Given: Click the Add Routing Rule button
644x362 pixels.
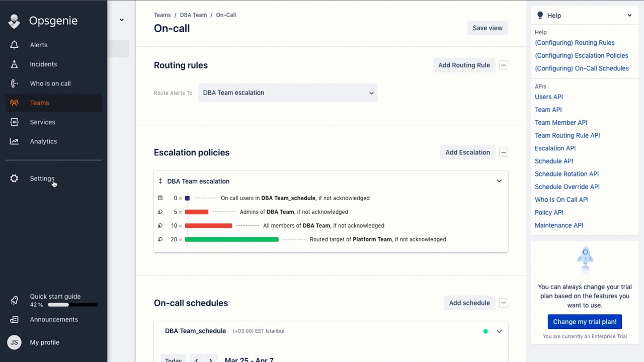Looking at the screenshot, I should (464, 65).
